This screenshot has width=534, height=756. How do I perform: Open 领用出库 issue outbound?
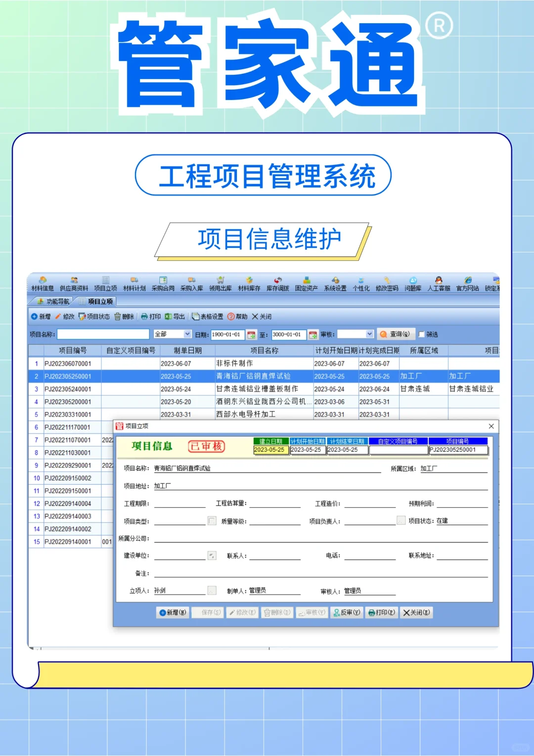220,284
